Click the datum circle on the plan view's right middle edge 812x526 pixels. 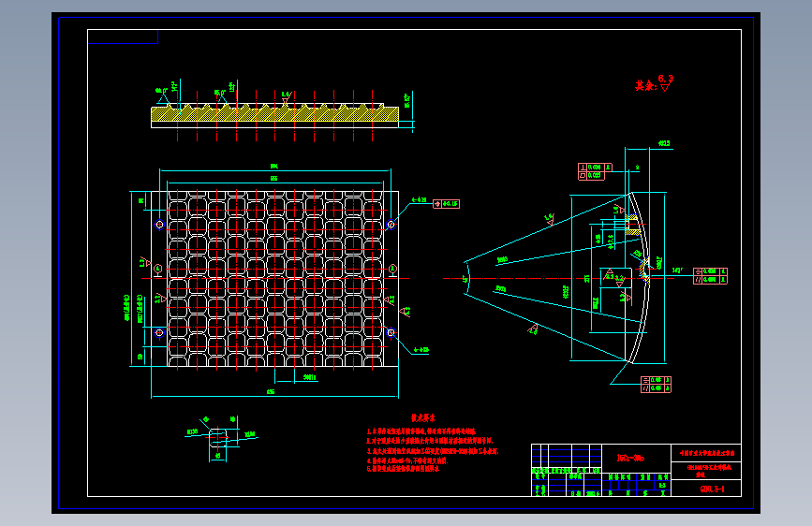coord(392,269)
